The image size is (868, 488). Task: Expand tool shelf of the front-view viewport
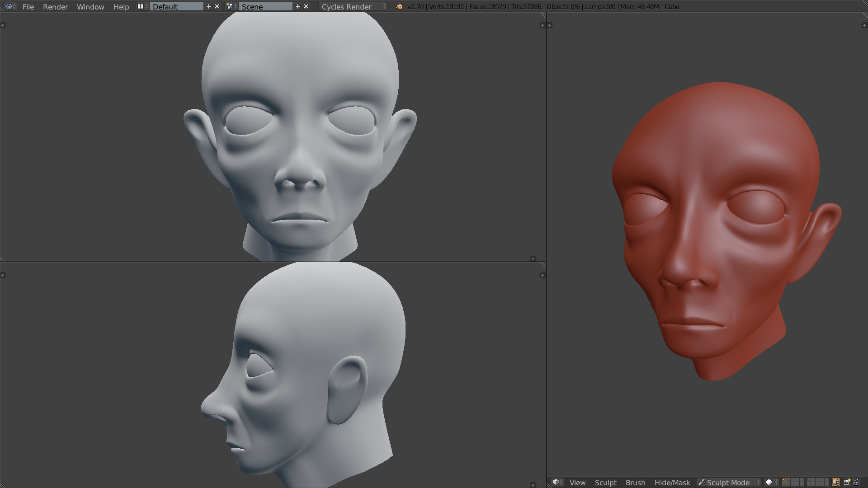[3, 25]
